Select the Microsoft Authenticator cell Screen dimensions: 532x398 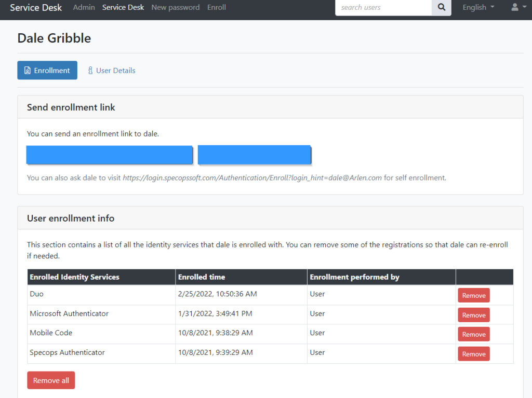pos(101,314)
